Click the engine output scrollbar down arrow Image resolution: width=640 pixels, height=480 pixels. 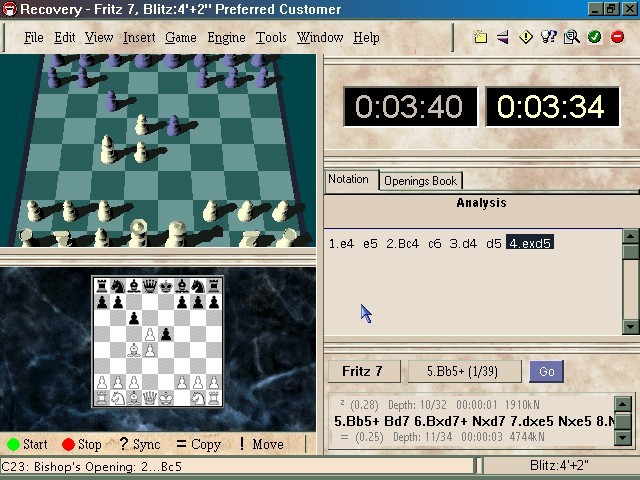tap(623, 438)
